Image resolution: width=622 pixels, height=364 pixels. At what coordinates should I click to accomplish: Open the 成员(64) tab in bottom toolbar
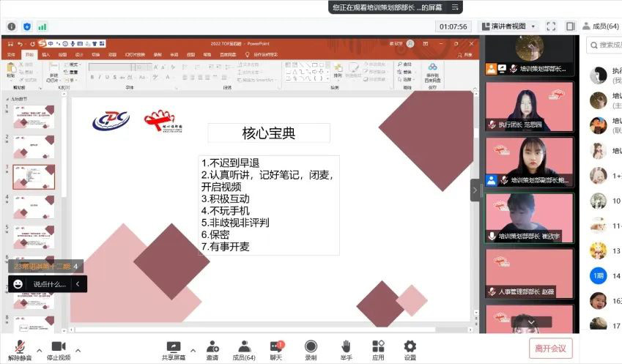coord(243,347)
